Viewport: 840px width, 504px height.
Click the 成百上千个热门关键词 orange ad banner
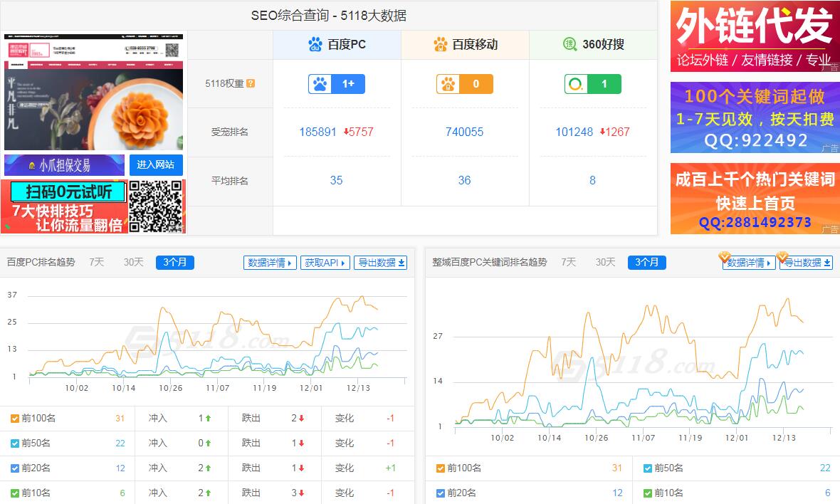(755, 199)
